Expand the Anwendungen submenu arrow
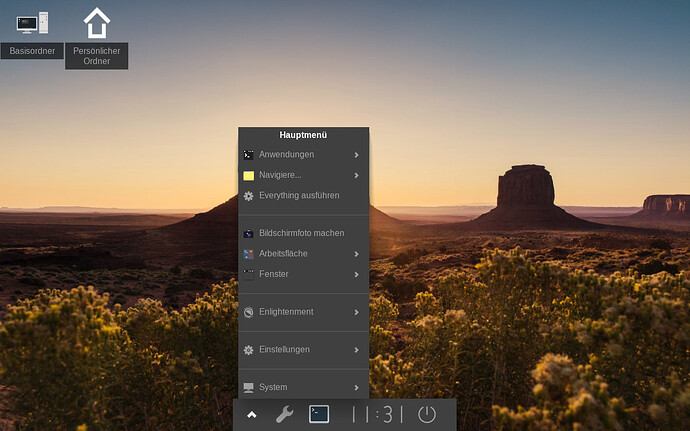The height and width of the screenshot is (431, 690). pyautogui.click(x=357, y=155)
